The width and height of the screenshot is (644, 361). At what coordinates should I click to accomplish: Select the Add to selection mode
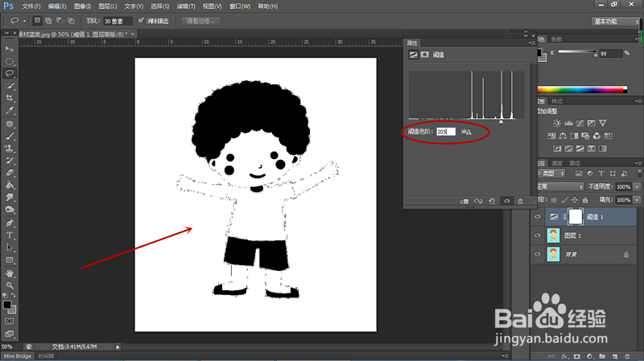pos(48,21)
